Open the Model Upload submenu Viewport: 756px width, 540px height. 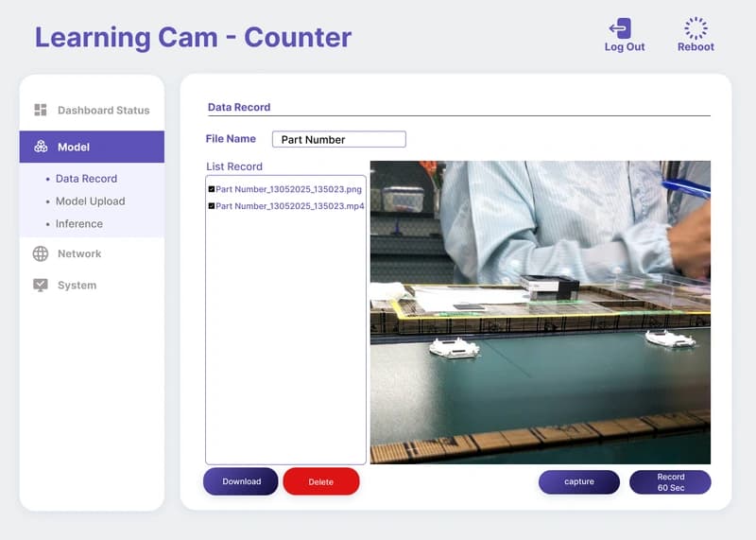(x=90, y=201)
